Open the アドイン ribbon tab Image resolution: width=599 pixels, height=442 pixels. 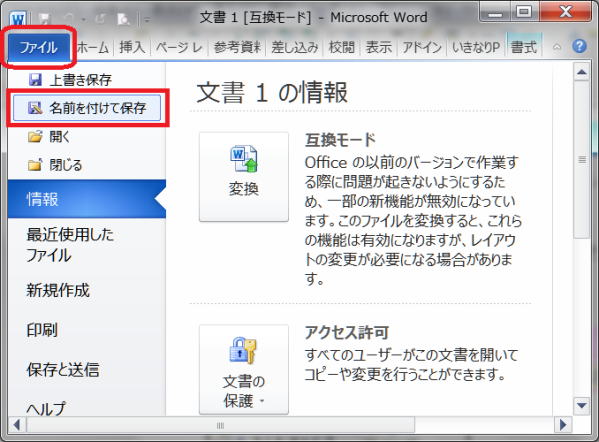[x=422, y=47]
